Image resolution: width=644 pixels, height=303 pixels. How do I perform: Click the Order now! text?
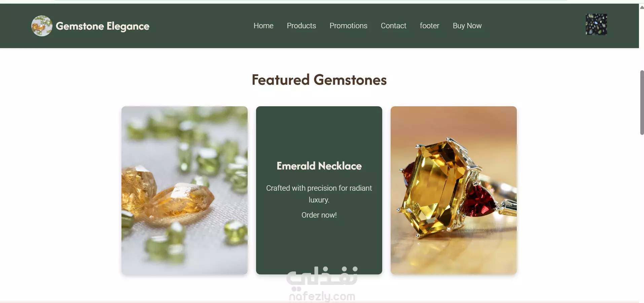click(319, 215)
